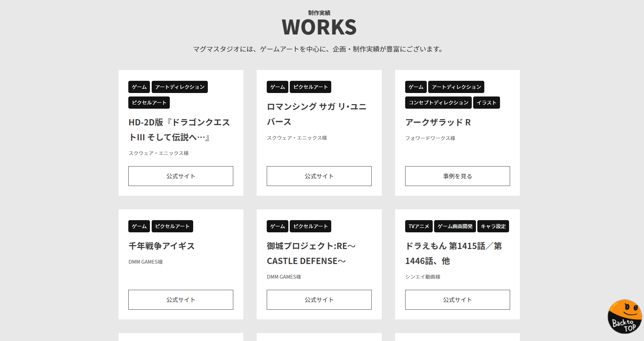Open 公式サイト for 千年戦争アイギス
Viewport: 644px width, 341px height.
tap(181, 300)
